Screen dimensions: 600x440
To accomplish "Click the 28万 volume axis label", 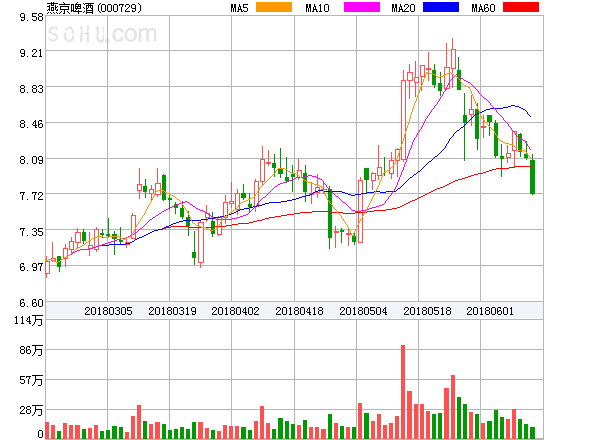I will click(31, 410).
